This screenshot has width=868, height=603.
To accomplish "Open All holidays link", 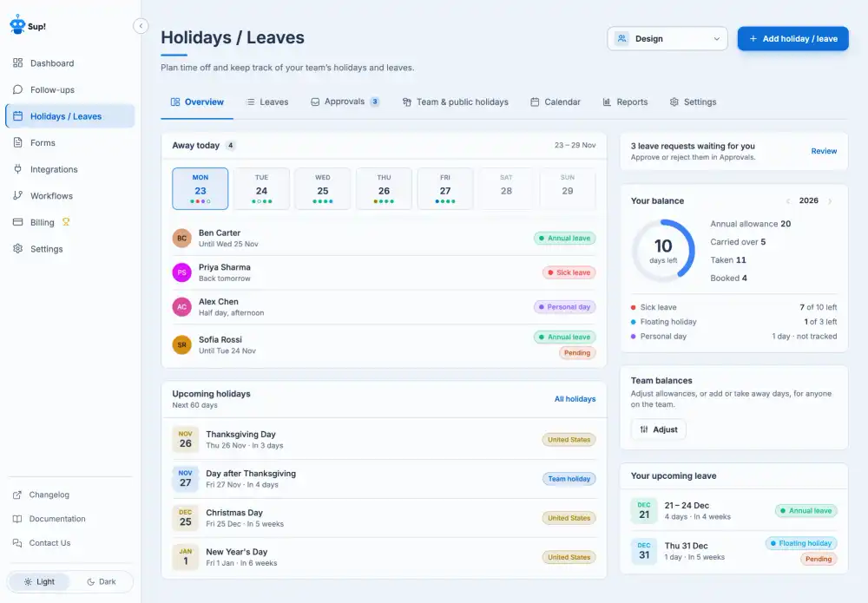I will pyautogui.click(x=575, y=399).
